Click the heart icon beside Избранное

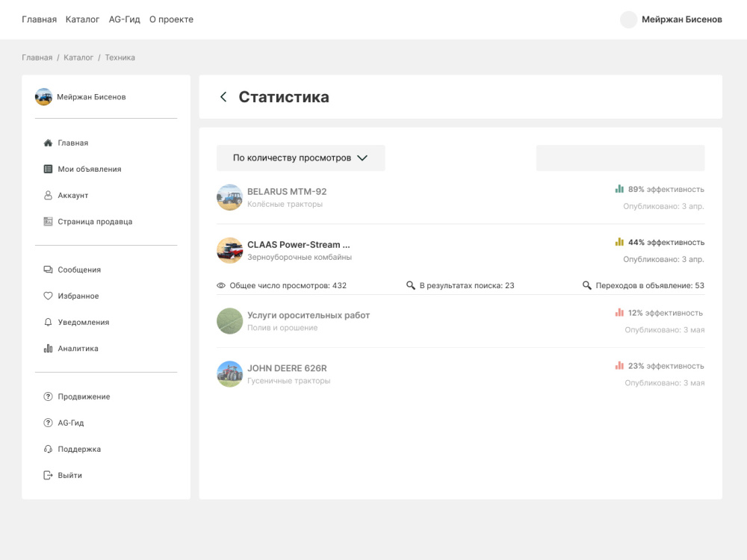click(48, 296)
